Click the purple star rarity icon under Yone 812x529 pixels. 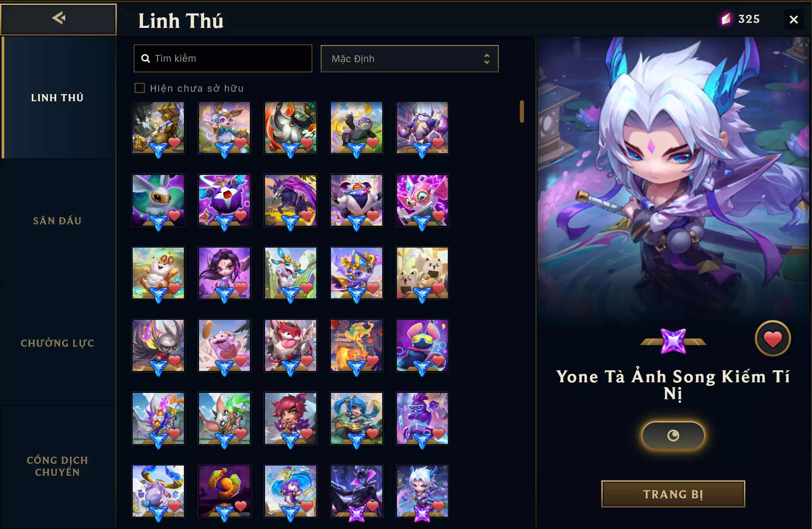pos(673,341)
